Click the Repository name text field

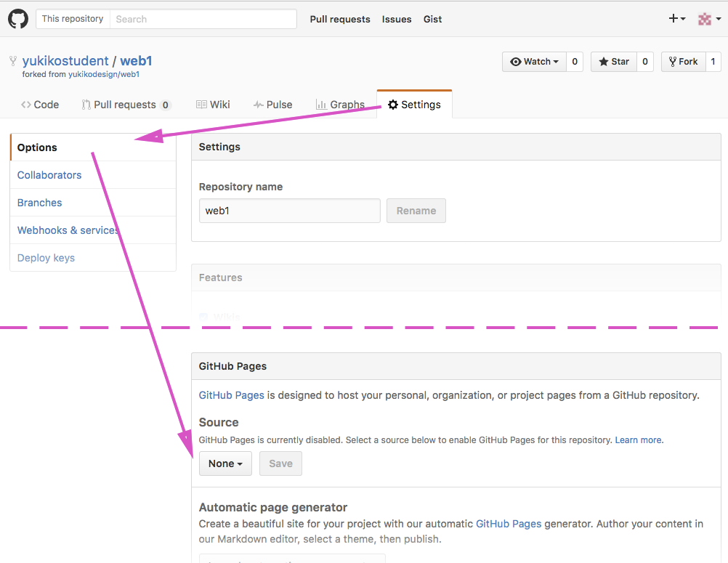pos(289,211)
